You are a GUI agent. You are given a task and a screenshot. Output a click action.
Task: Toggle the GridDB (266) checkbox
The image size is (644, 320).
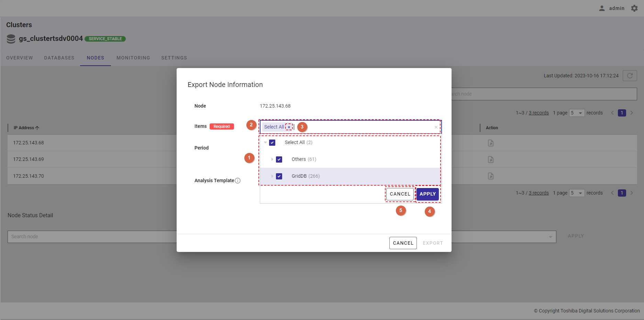point(279,176)
